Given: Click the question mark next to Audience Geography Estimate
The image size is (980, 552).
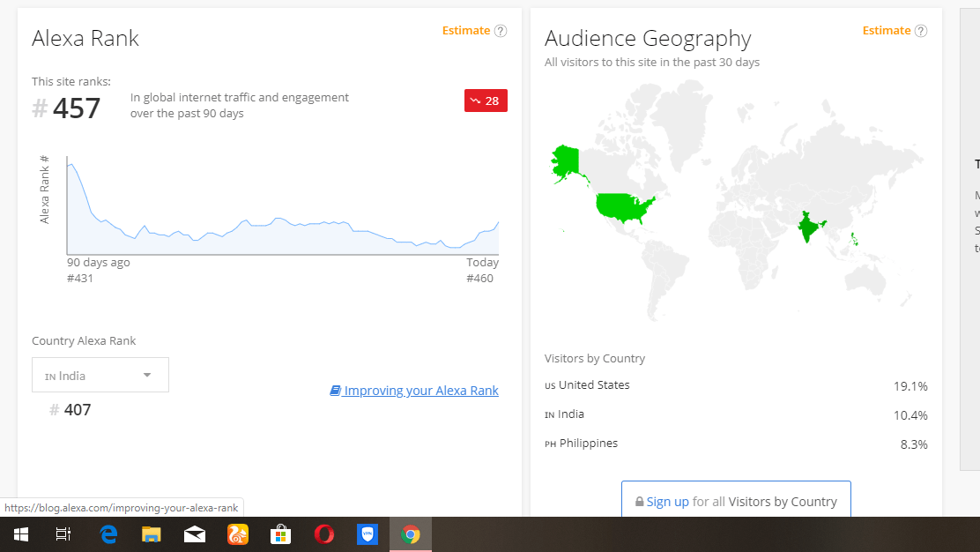Looking at the screenshot, I should 922,30.
